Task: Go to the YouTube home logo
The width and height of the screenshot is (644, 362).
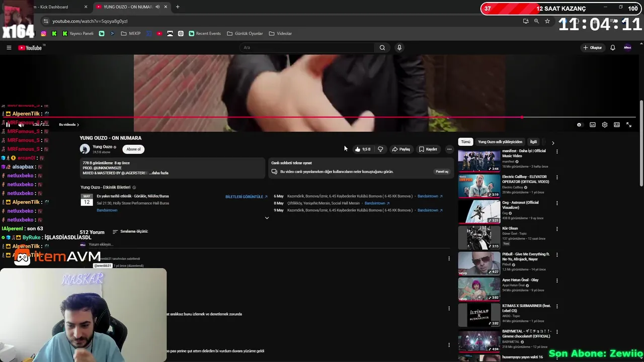Action: (x=30, y=48)
